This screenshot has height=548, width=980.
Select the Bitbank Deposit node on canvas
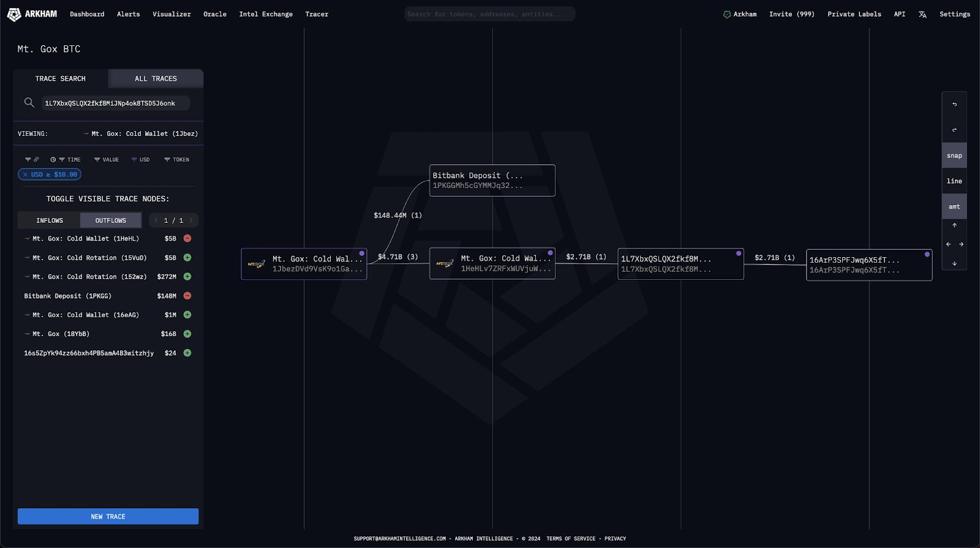pos(492,180)
